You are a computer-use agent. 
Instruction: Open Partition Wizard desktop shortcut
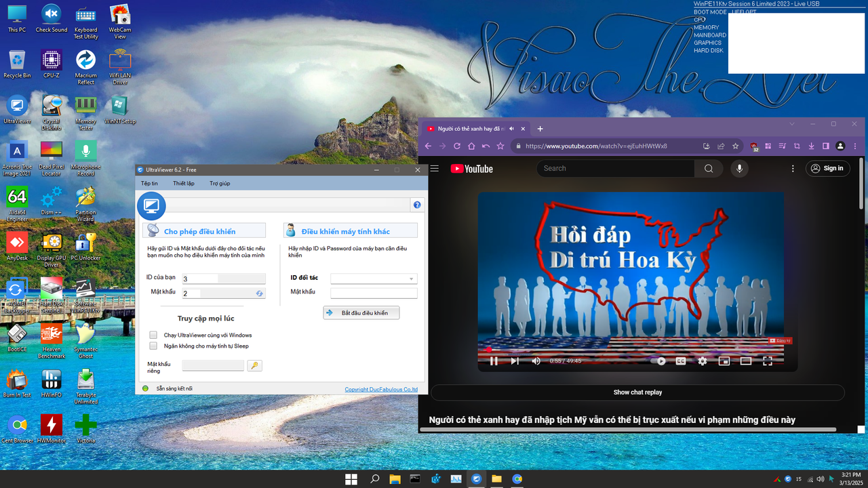coord(85,204)
